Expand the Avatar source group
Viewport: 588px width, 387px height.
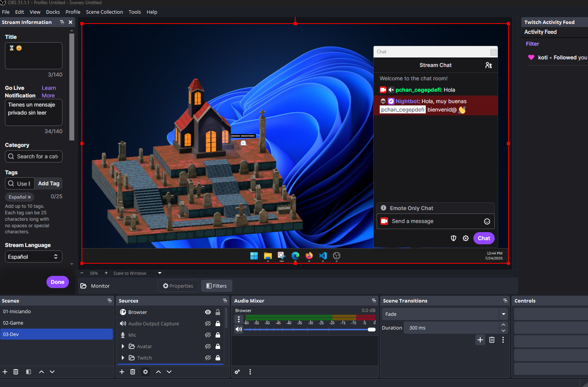coord(123,346)
